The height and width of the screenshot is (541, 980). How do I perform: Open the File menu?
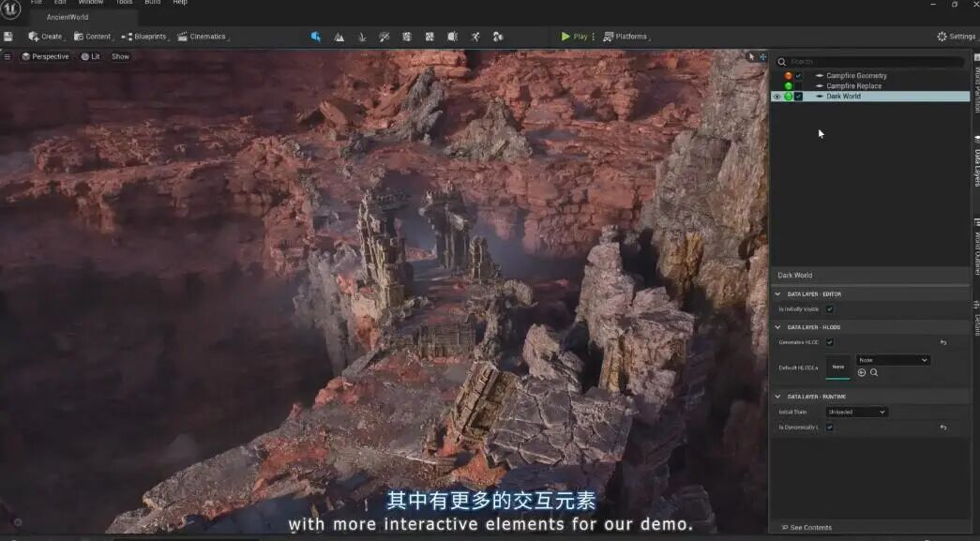coord(37,3)
